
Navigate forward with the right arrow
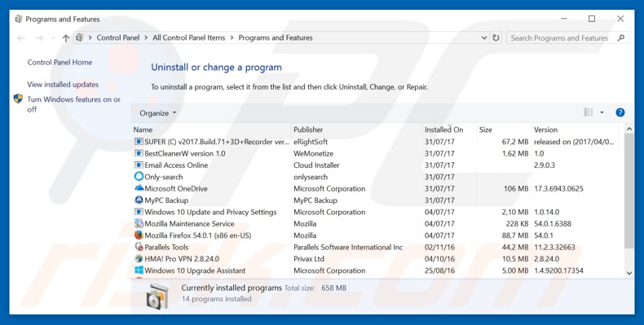coord(39,37)
